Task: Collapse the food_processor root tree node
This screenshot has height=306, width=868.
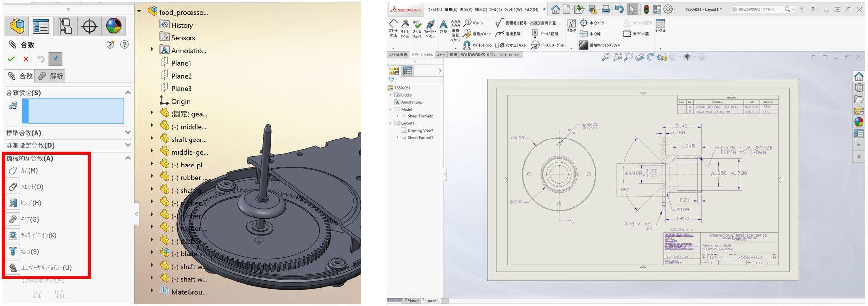Action: (139, 11)
